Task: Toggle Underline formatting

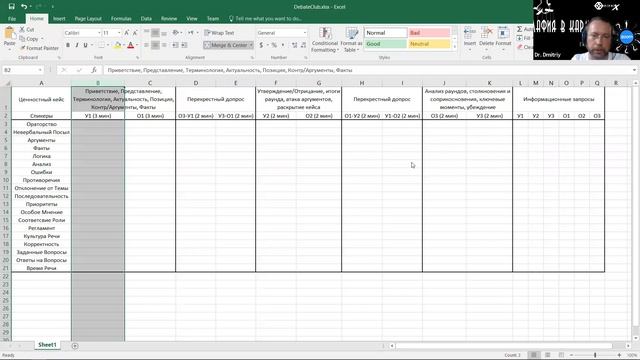Action: point(85,45)
